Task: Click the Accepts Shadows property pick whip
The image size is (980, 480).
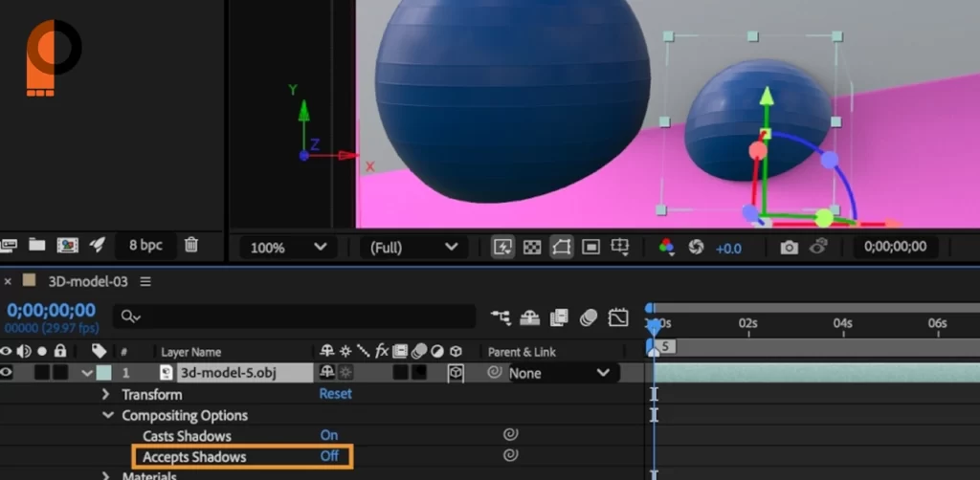Action: point(511,455)
